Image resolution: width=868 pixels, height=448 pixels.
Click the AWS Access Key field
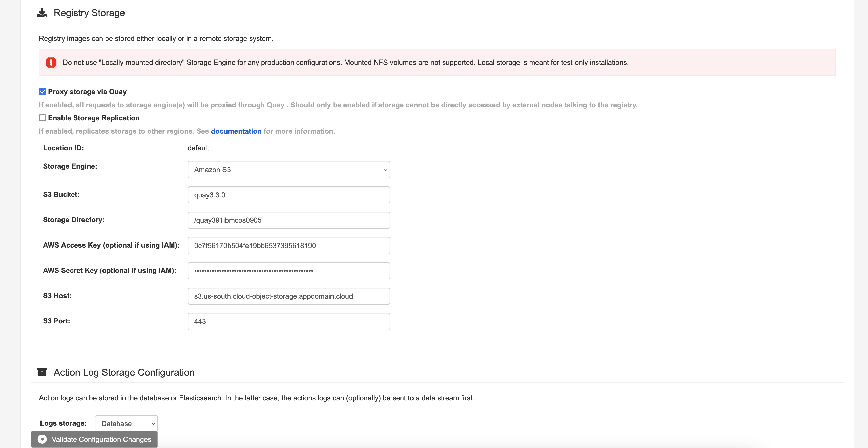(x=288, y=246)
